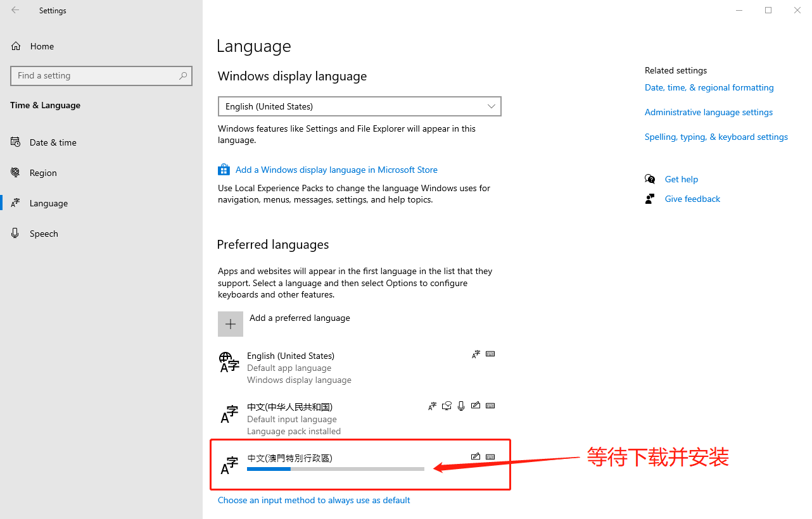
Task: Open Choose an input method to always use as default
Action: (314, 500)
